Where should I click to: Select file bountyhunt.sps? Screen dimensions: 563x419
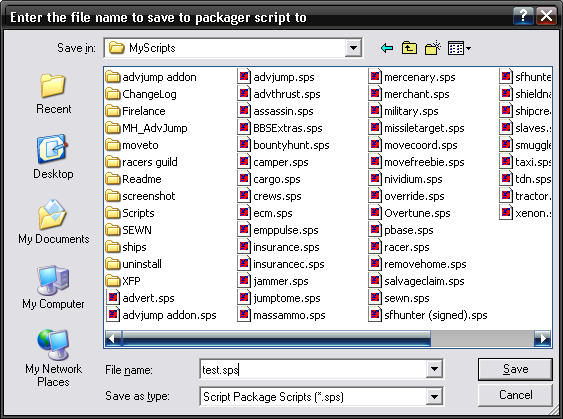(x=284, y=145)
